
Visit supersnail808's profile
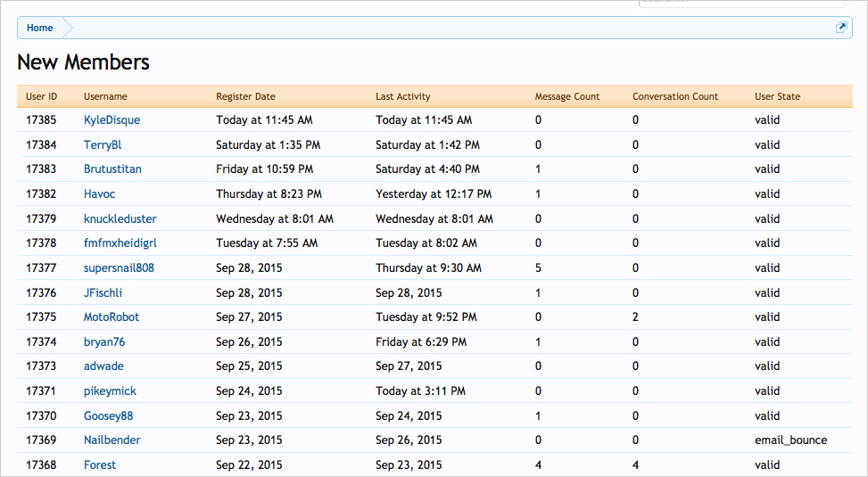[x=119, y=268]
